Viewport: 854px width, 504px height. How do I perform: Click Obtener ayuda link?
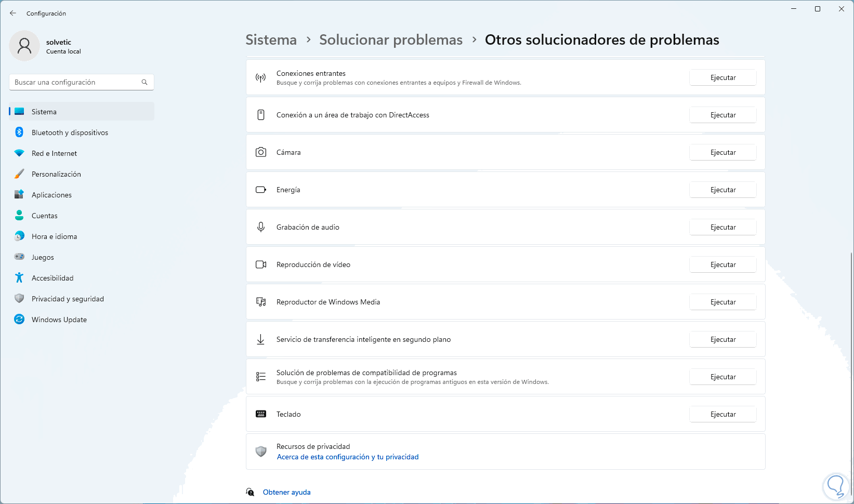tap(286, 492)
